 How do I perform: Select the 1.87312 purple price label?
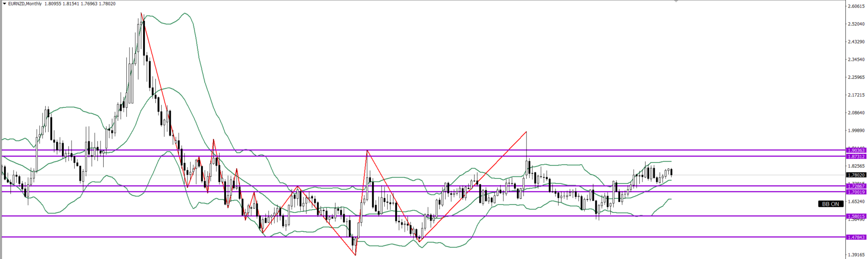pos(856,157)
